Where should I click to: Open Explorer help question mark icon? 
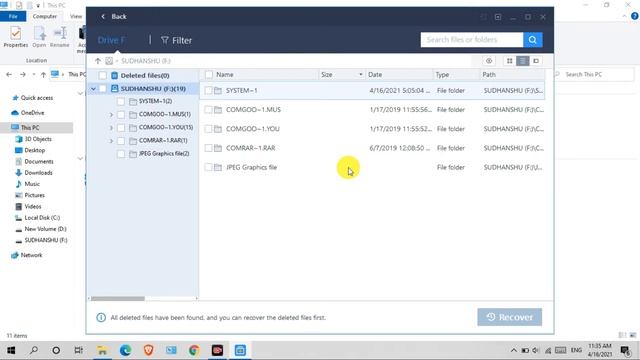pyautogui.click(x=634, y=16)
